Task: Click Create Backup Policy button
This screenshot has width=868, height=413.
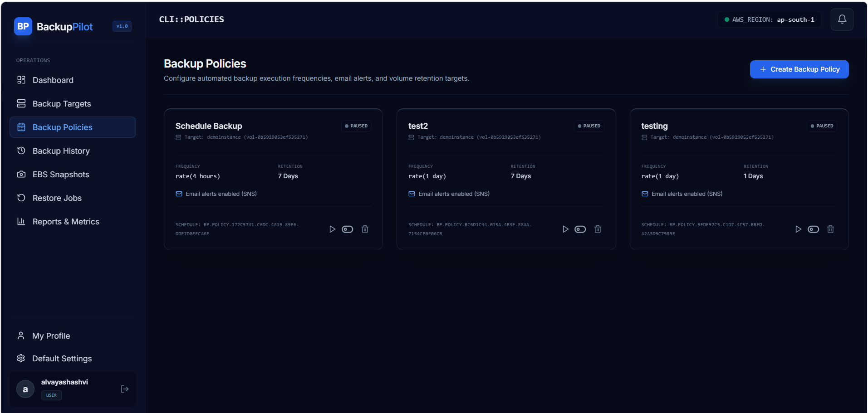Action: 799,69
